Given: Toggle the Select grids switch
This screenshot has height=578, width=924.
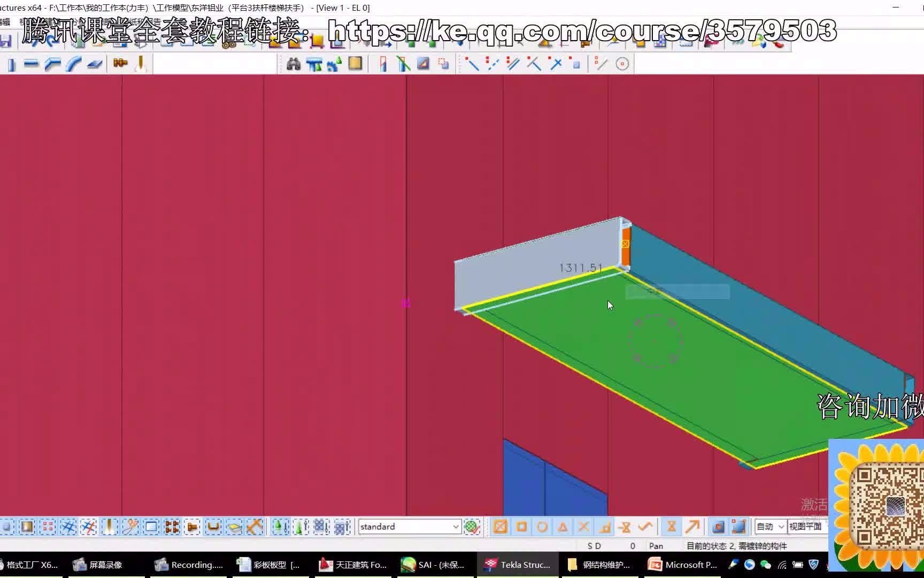Looking at the screenshot, I should click(x=68, y=527).
